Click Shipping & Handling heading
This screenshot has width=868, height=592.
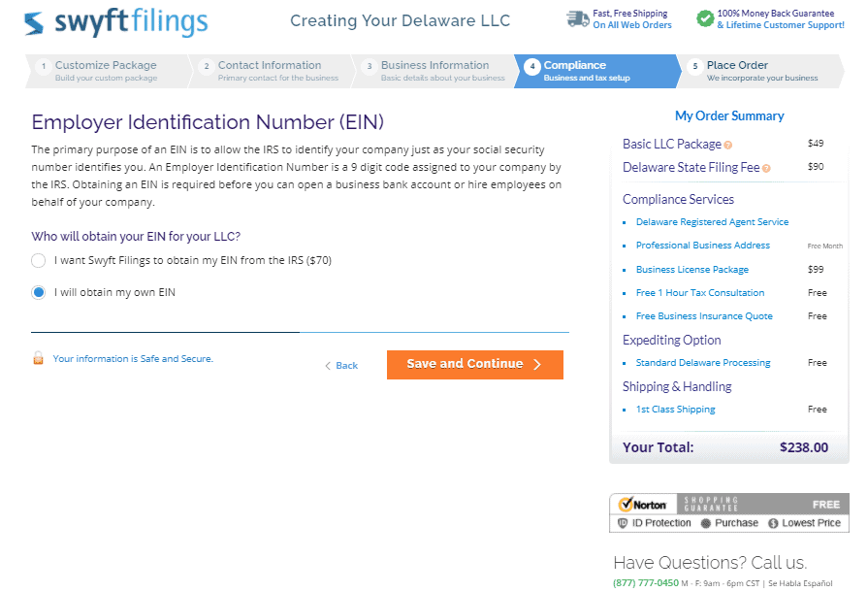click(677, 386)
